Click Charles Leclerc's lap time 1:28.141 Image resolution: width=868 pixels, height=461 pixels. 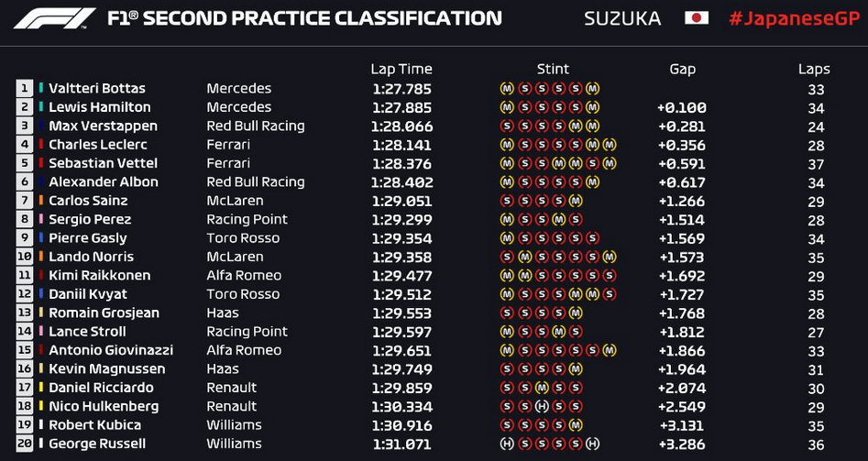(401, 146)
